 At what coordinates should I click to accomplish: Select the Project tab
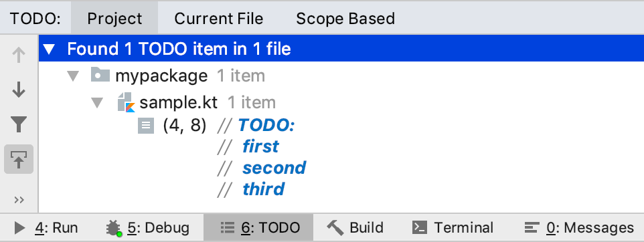(114, 19)
